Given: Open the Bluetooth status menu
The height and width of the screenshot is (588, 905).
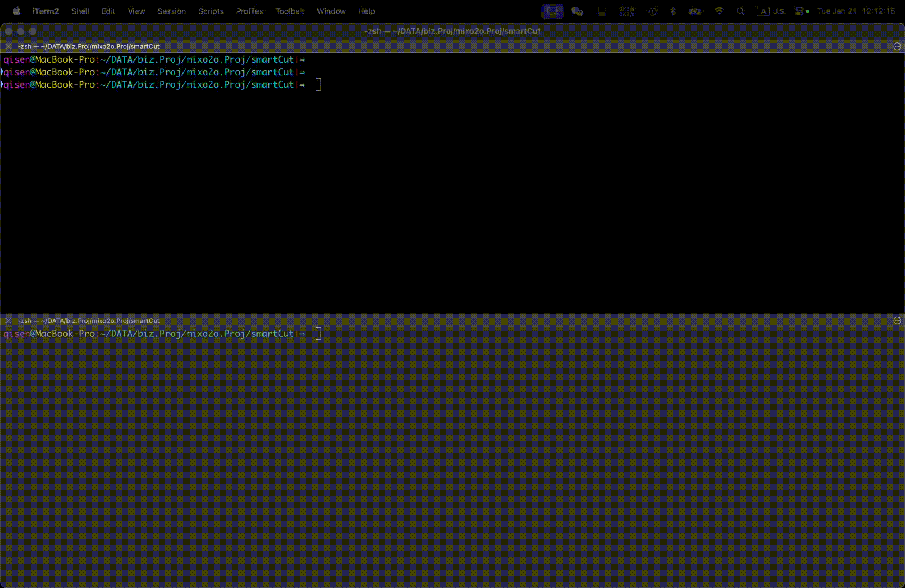Looking at the screenshot, I should (674, 11).
